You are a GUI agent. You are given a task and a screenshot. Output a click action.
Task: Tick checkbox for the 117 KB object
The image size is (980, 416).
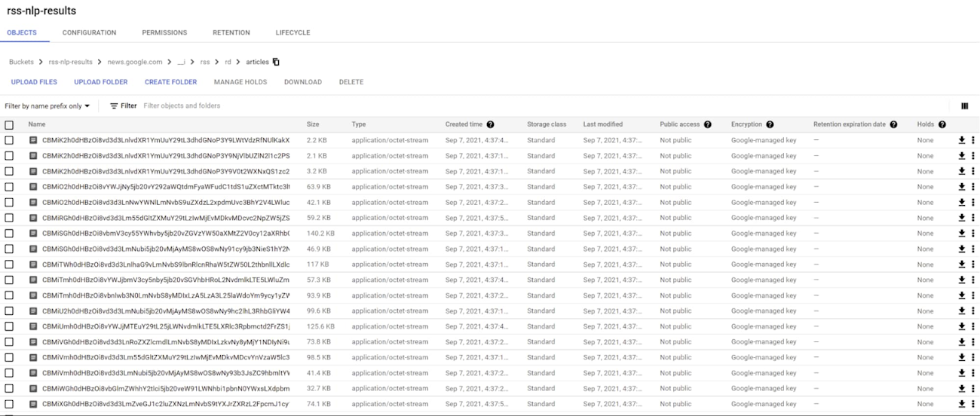pos(9,265)
